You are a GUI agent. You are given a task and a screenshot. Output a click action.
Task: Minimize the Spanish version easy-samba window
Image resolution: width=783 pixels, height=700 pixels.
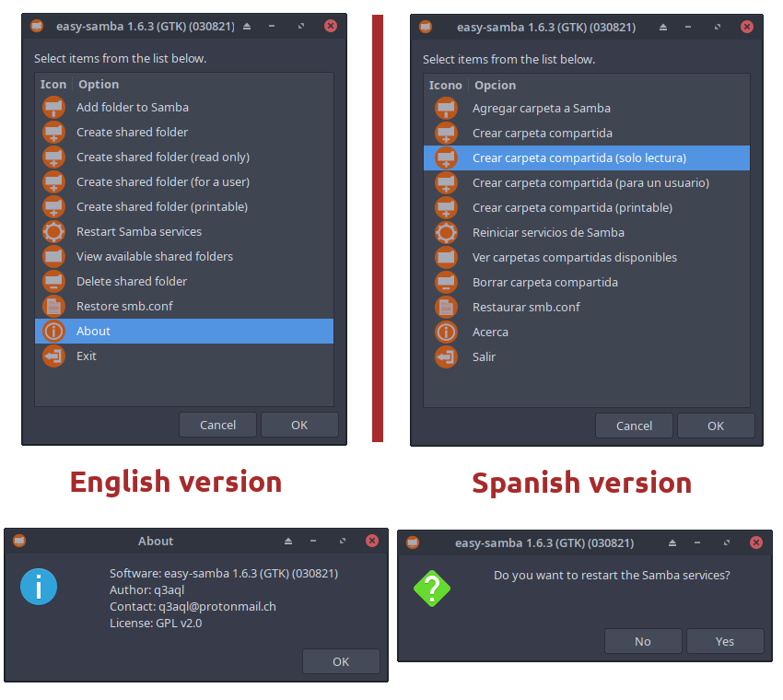688,27
